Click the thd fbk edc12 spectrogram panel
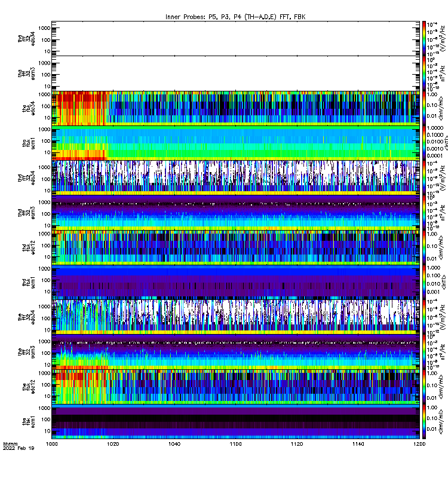448x478 pixels. [235, 247]
